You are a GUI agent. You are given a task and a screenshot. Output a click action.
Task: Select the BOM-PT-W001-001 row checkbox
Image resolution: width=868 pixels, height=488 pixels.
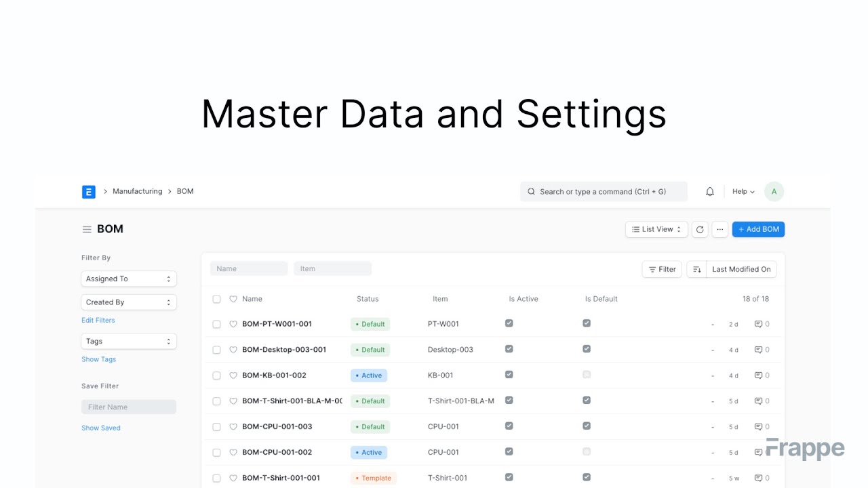click(216, 325)
